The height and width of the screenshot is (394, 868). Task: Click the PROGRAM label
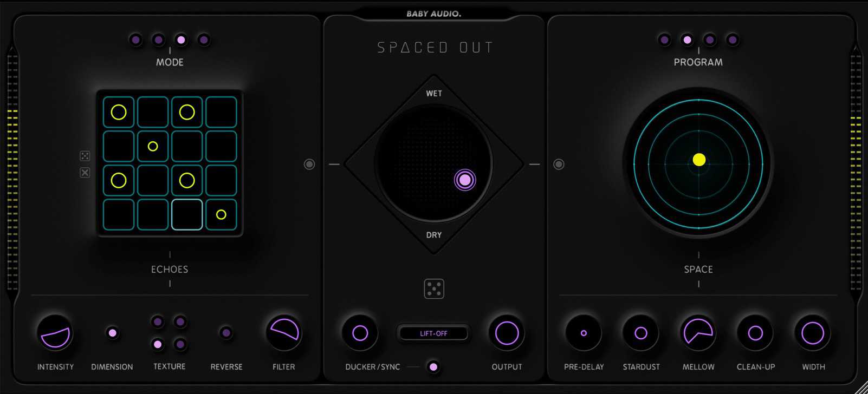[698, 62]
